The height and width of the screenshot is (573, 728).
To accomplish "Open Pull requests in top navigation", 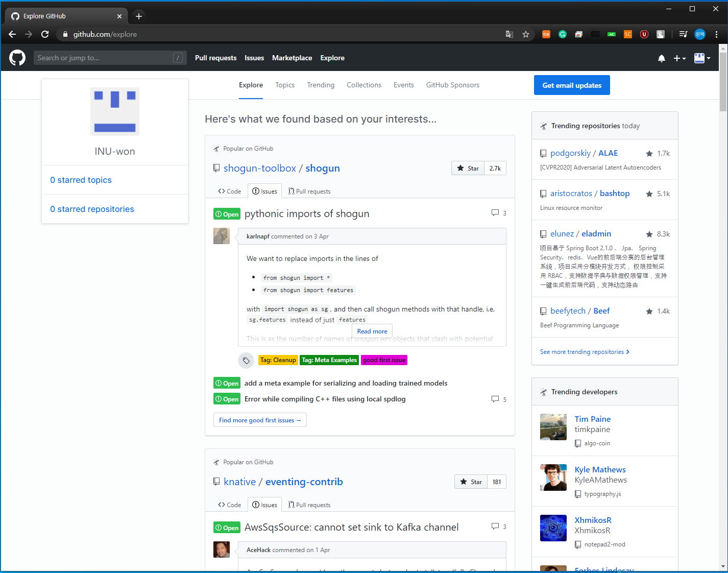I will click(x=216, y=58).
